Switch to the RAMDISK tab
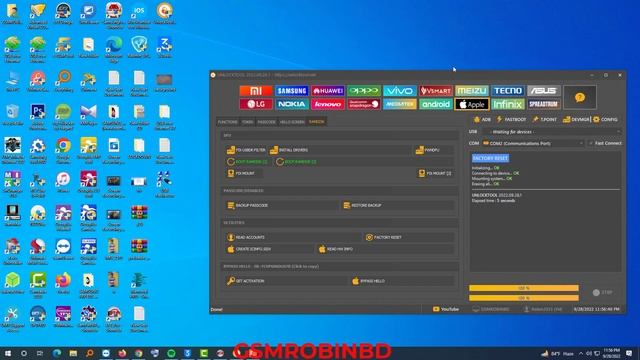This screenshot has height=360, width=640. click(316, 122)
